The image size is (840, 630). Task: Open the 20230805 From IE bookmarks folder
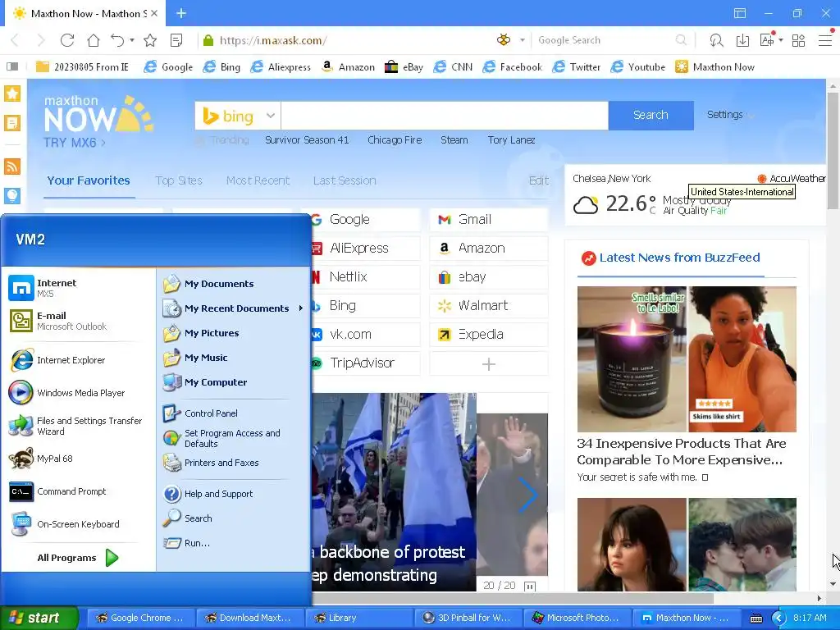tap(83, 67)
